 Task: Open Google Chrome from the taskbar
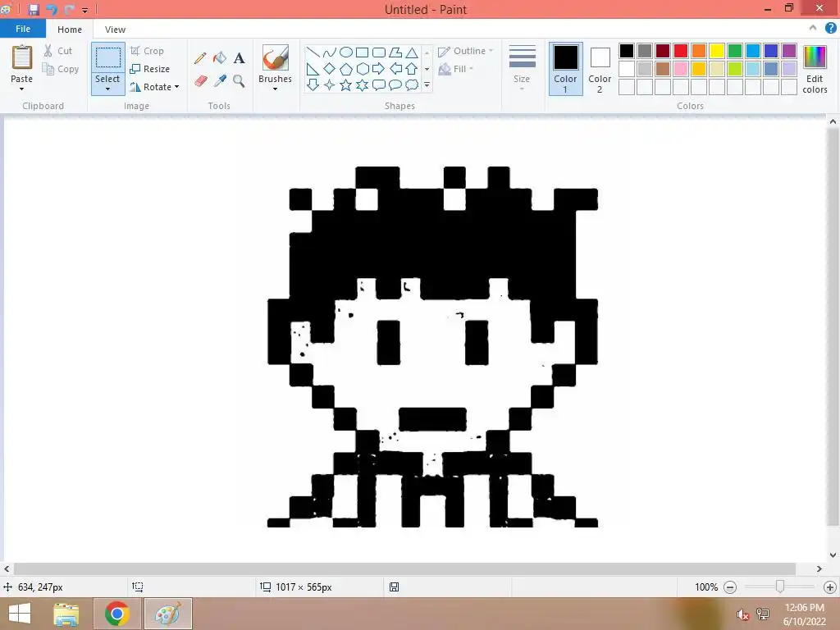(x=116, y=614)
